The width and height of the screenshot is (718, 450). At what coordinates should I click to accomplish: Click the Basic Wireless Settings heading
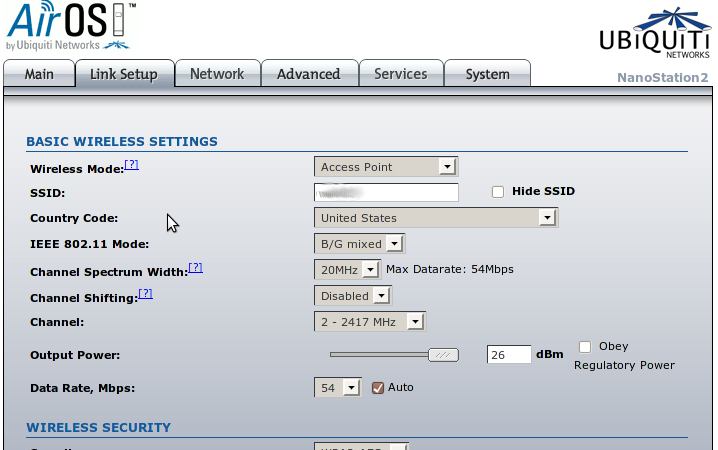tap(122, 141)
